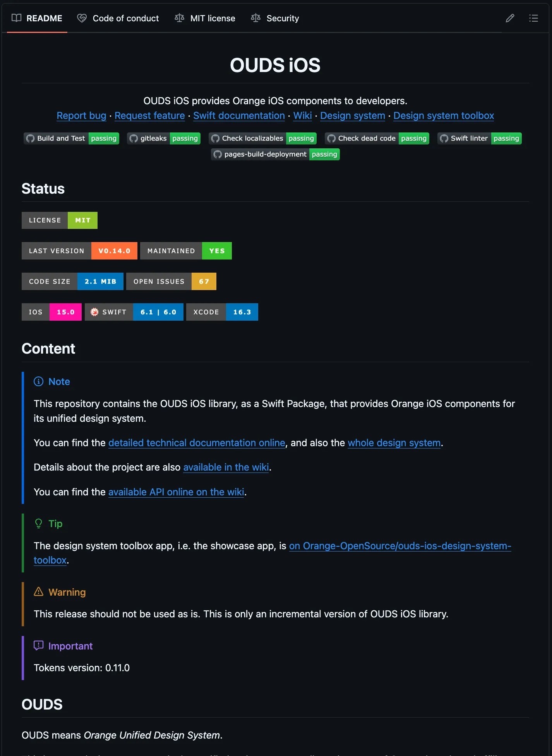552x756 pixels.
Task: Open the Build and Test passing badge
Action: [x=71, y=138]
